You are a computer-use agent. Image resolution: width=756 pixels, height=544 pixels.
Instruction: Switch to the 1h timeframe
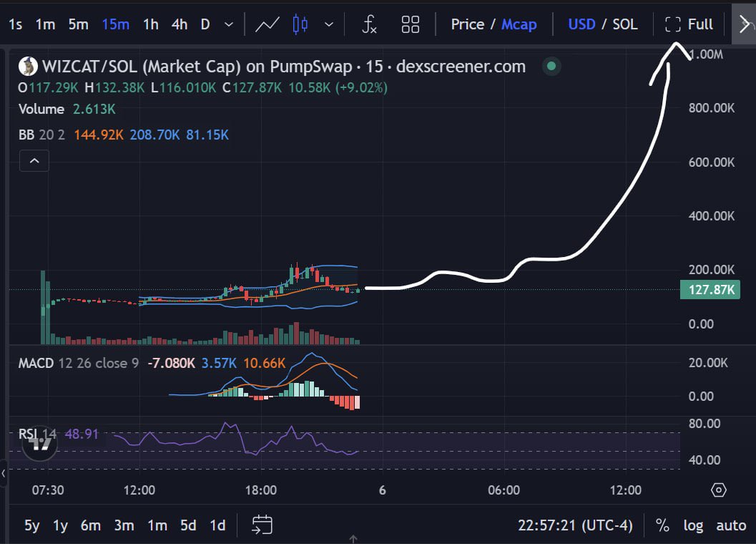coord(150,24)
